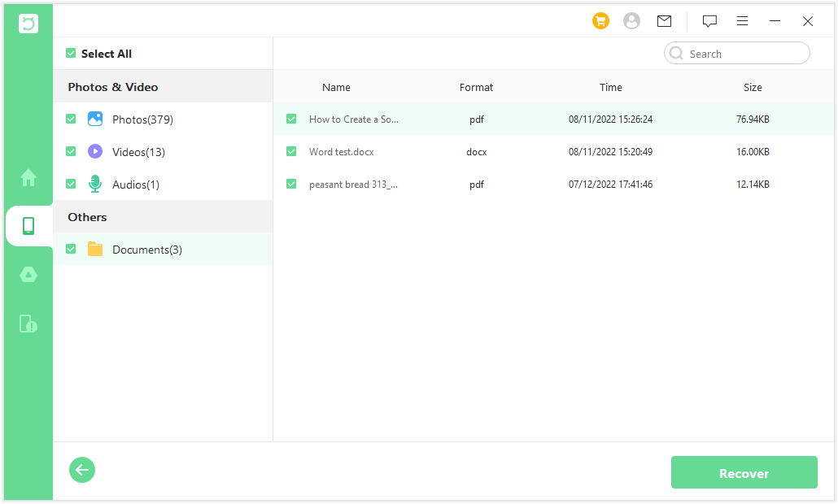Screen dimensions: 838x504
Task: Select the Audios(1) category
Action: tap(135, 184)
